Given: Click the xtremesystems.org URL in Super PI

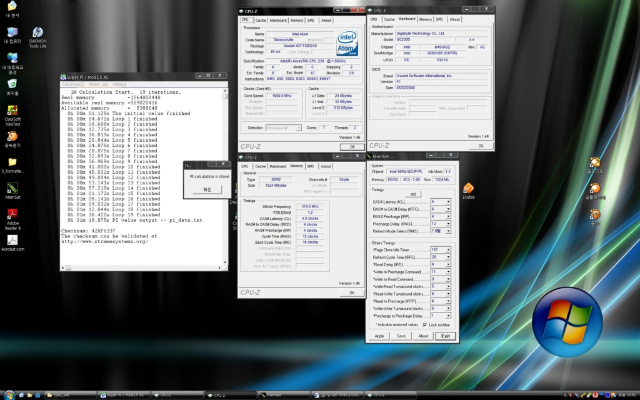Looking at the screenshot, I should (104, 241).
